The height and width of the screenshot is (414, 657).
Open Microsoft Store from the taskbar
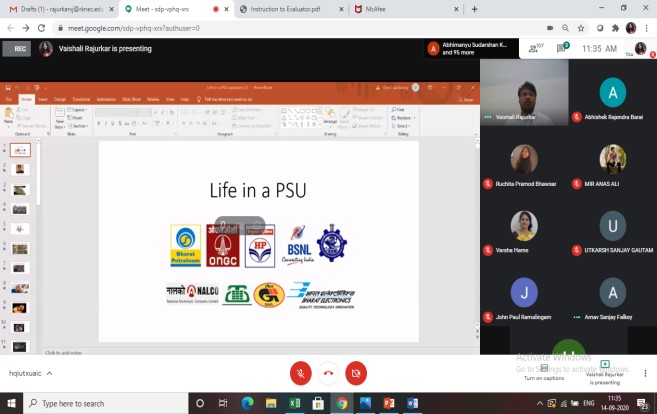[x=318, y=403]
